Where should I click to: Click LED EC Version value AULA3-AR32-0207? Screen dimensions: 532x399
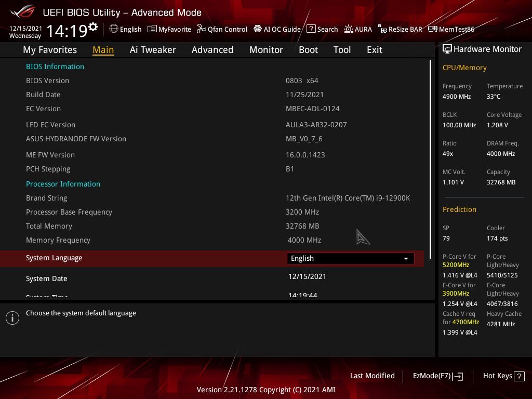coord(316,125)
